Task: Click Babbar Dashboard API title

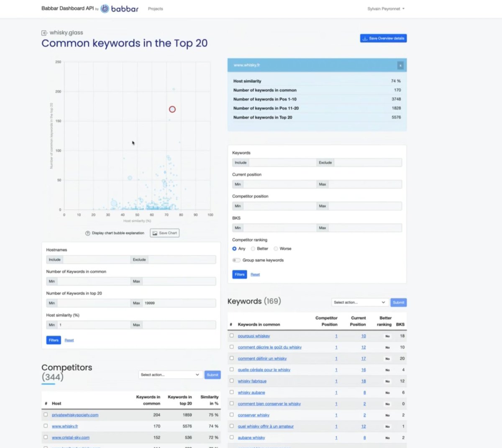Action: click(67, 8)
